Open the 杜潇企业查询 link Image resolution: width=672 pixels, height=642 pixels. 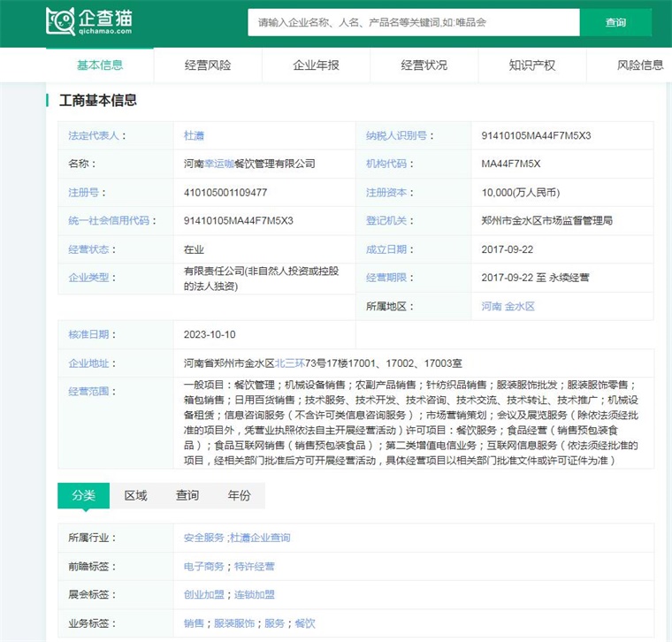click(x=260, y=538)
